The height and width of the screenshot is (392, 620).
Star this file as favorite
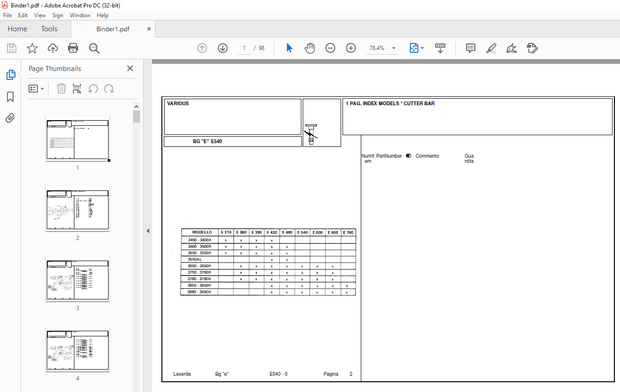point(32,48)
